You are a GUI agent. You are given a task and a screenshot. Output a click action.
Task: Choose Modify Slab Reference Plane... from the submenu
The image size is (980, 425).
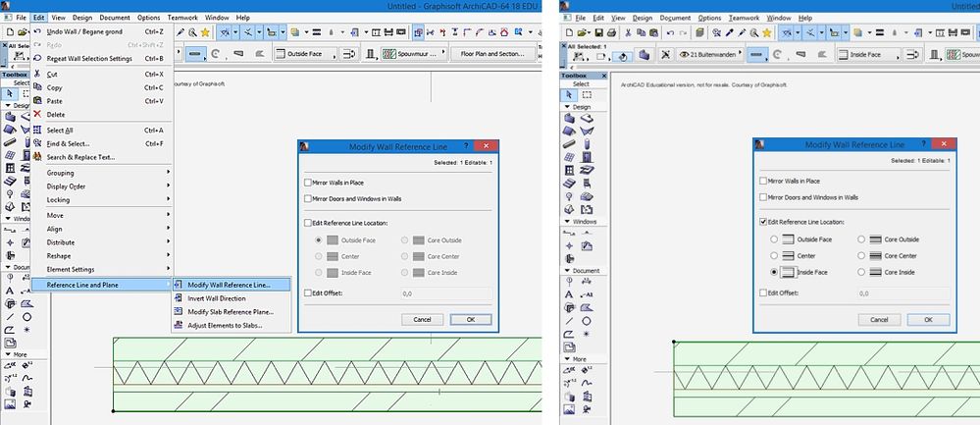point(232,311)
